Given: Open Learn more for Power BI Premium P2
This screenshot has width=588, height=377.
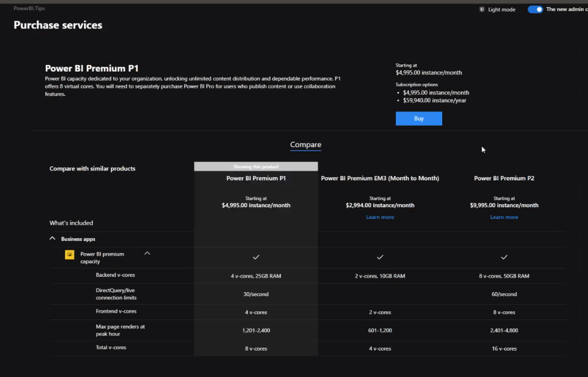Looking at the screenshot, I should click(x=504, y=217).
